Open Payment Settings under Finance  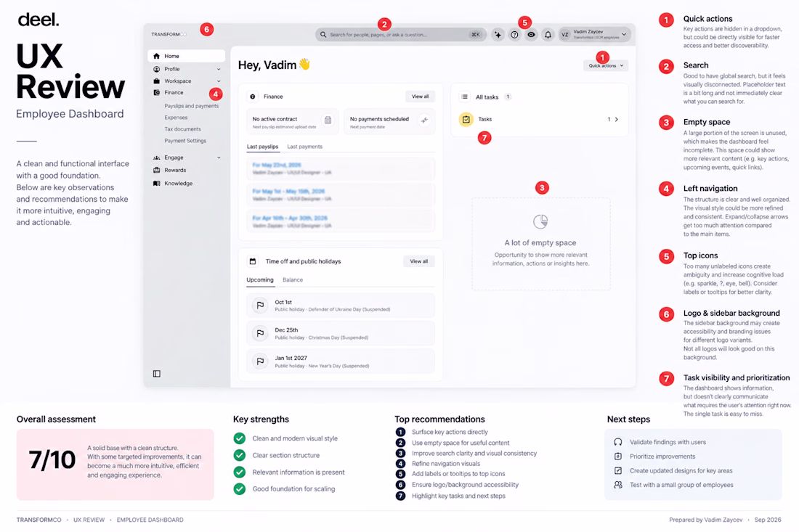pos(185,141)
